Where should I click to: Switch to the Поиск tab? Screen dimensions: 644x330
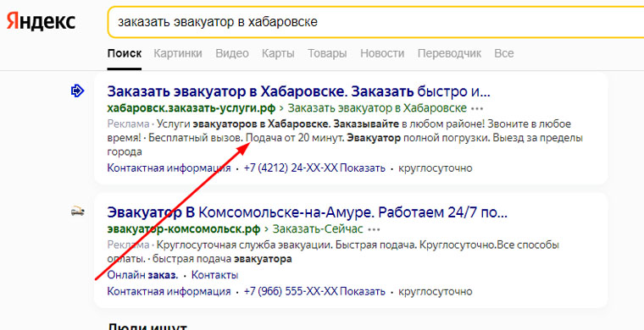pyautogui.click(x=125, y=53)
